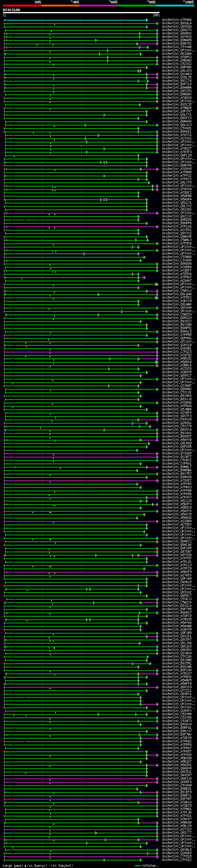Select hit label UniRef100_C3SA54

pos(177,260)
